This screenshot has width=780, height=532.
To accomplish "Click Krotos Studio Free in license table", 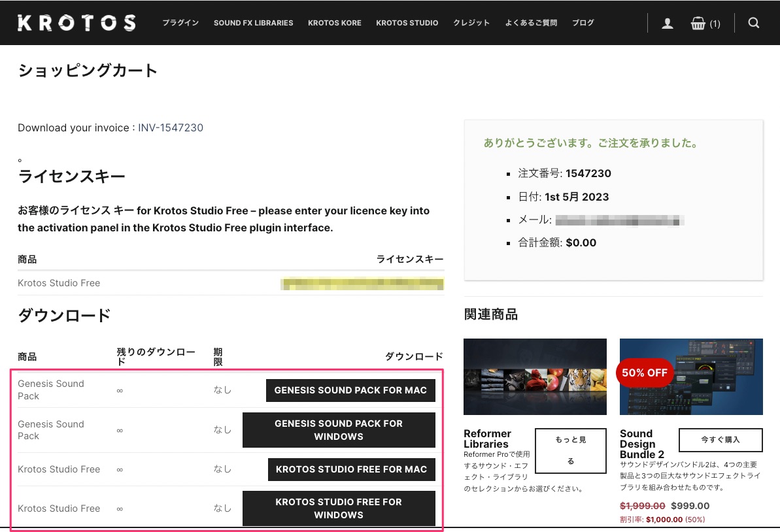I will coord(59,283).
